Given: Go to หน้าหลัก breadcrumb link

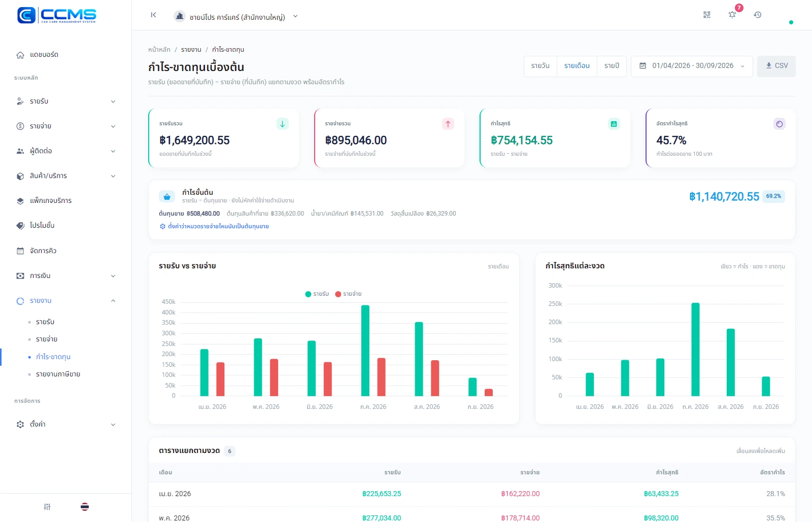Looking at the screenshot, I should (x=159, y=50).
